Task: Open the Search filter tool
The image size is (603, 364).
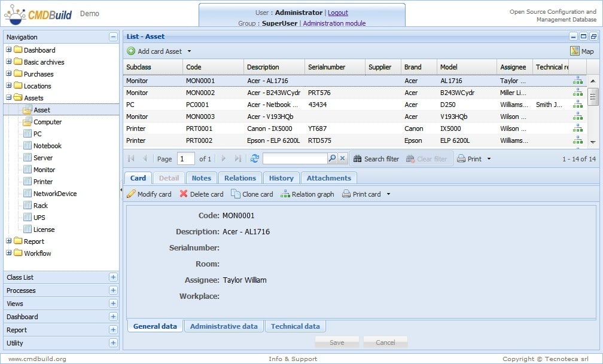Action: click(x=376, y=159)
